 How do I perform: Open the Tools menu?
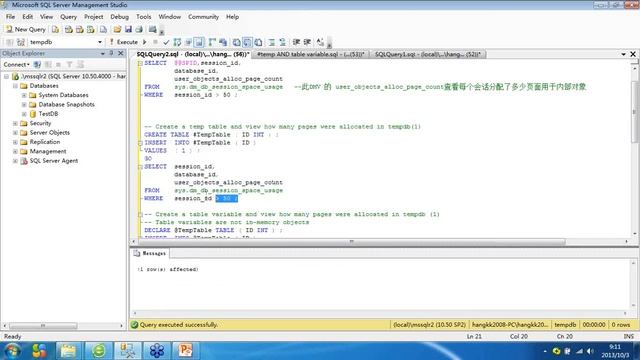click(143, 17)
